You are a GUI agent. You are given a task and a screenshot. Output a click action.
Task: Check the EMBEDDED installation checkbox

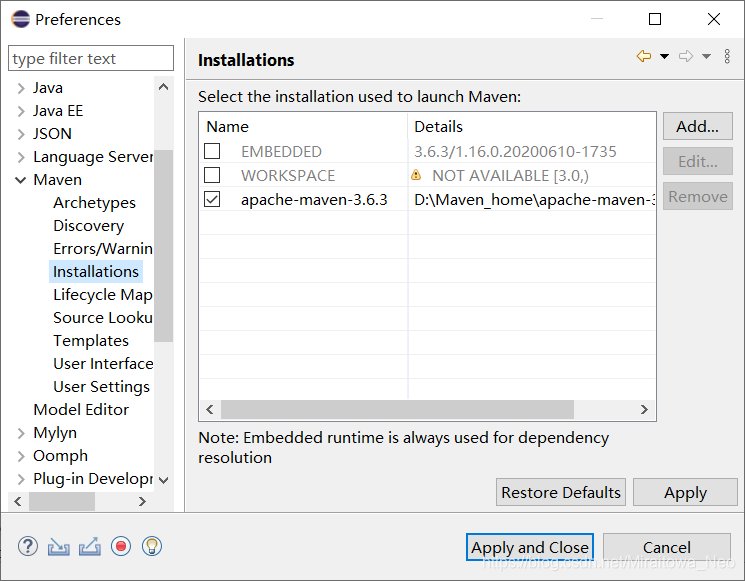[x=212, y=151]
